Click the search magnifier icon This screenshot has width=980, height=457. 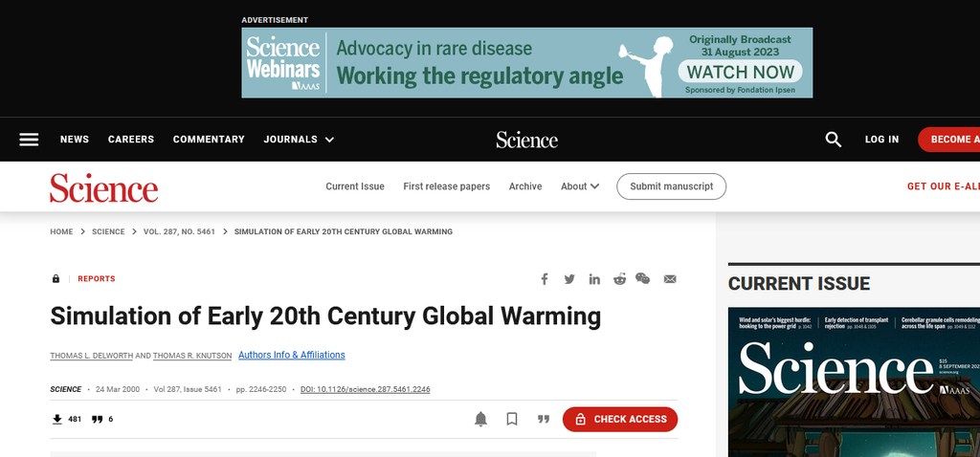tap(834, 140)
